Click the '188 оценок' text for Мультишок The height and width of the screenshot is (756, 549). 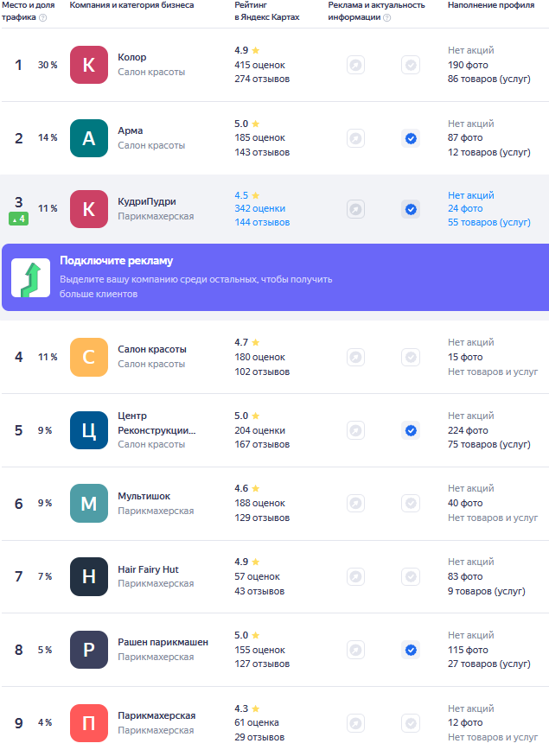(x=259, y=504)
